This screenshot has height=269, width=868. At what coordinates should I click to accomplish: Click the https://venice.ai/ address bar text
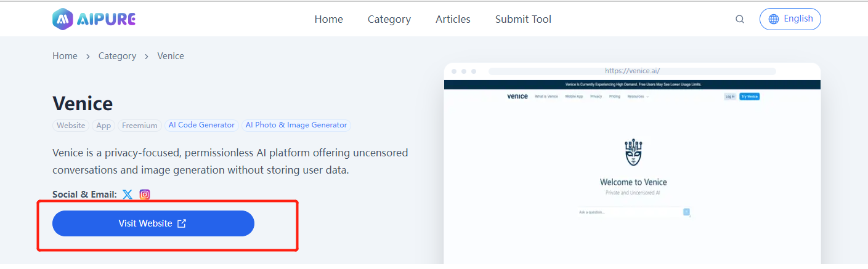coord(632,71)
